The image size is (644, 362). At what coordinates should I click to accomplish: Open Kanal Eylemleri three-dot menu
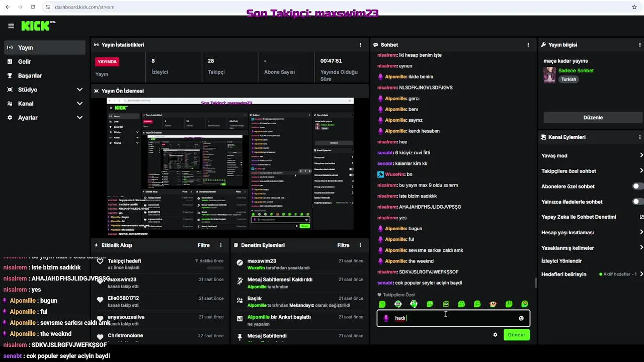click(640, 137)
